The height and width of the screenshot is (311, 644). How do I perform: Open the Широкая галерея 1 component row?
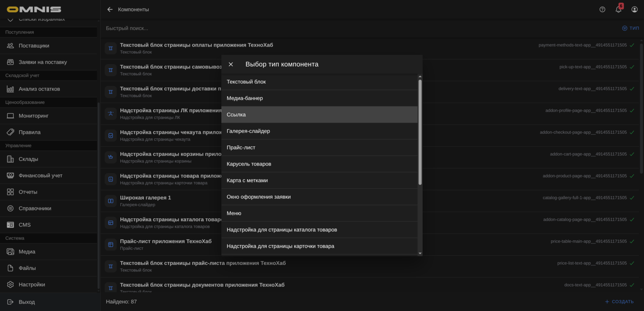pos(145,198)
